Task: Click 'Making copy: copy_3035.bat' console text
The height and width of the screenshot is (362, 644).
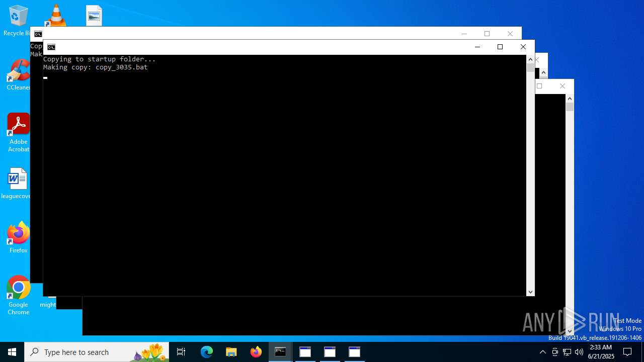Action: pyautogui.click(x=96, y=67)
